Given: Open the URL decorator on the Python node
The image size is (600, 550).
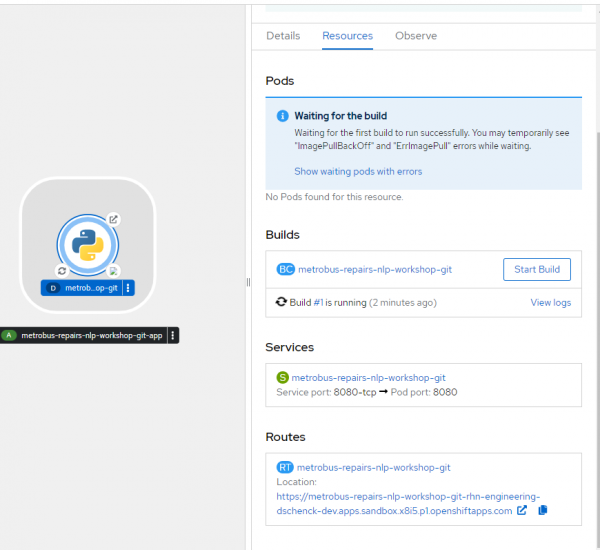Looking at the screenshot, I should pyautogui.click(x=114, y=219).
